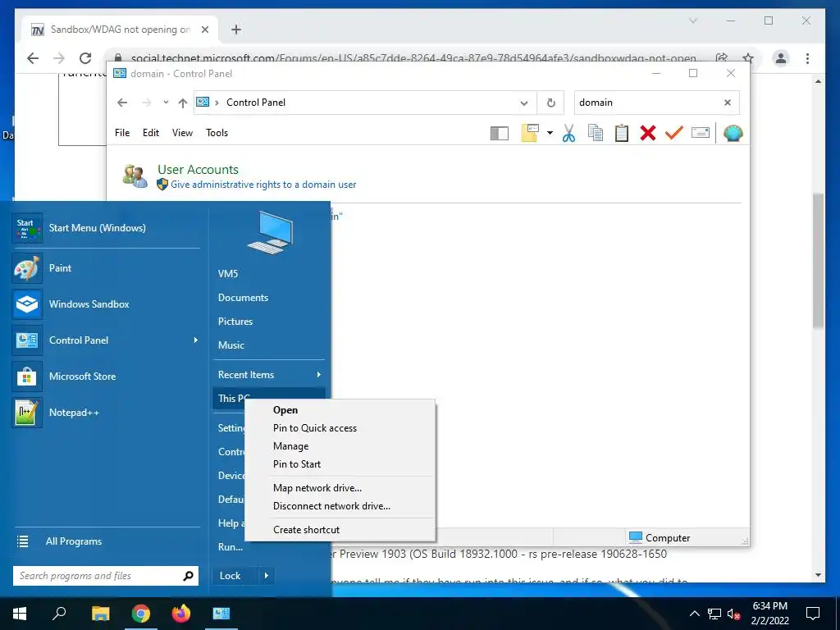The height and width of the screenshot is (630, 840).
Task: Open the File menu
Action: (x=122, y=133)
